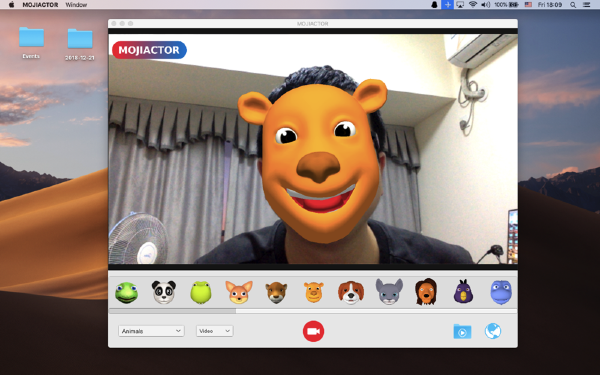Click the avatar list horizontal scrollbar

pyautogui.click(x=173, y=311)
